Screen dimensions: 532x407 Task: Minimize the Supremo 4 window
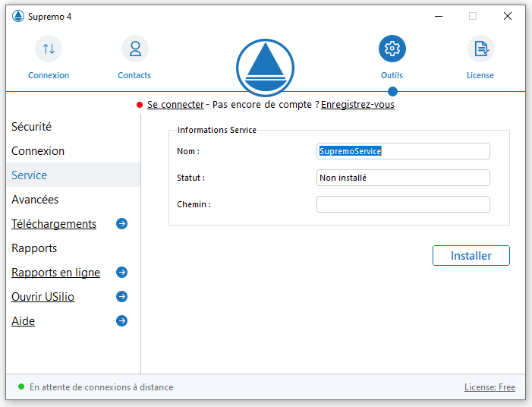439,16
